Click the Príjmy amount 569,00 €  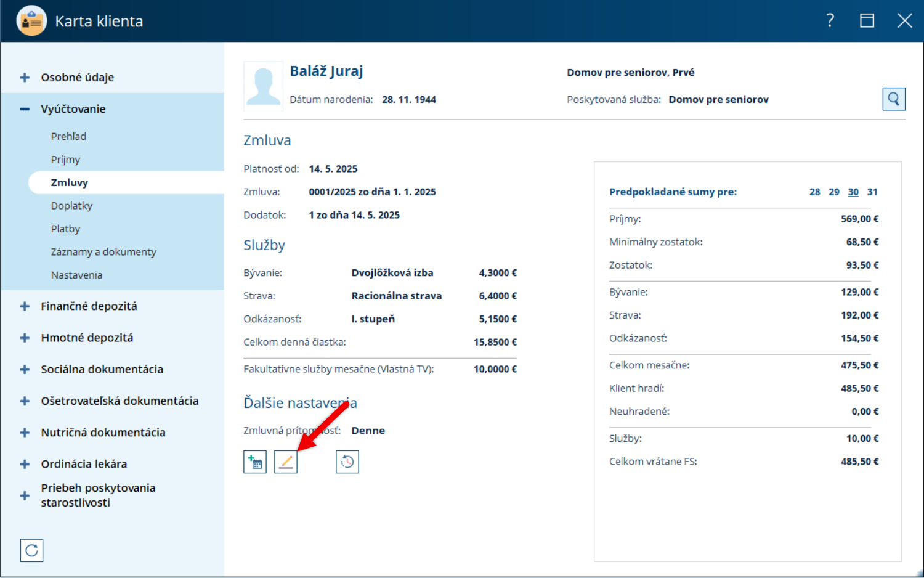(x=860, y=219)
